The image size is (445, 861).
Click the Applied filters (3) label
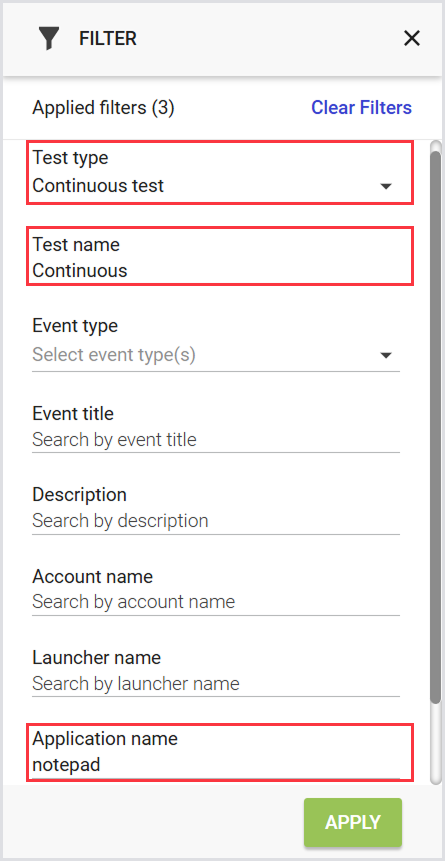[103, 108]
